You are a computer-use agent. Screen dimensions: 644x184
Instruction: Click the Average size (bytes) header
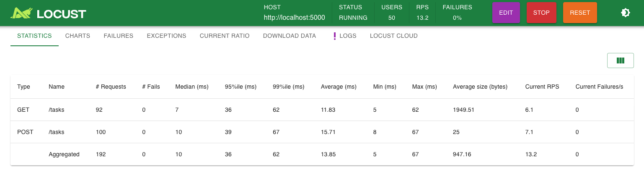(x=480, y=87)
